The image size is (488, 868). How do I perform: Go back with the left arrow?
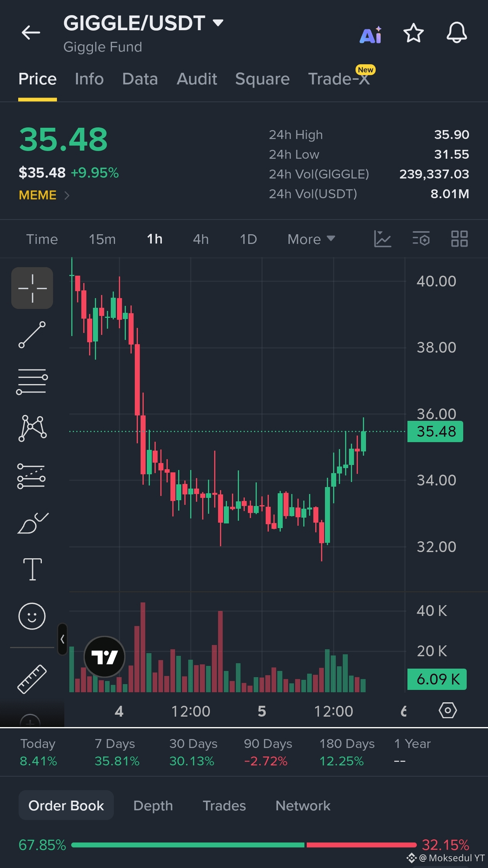tap(31, 33)
